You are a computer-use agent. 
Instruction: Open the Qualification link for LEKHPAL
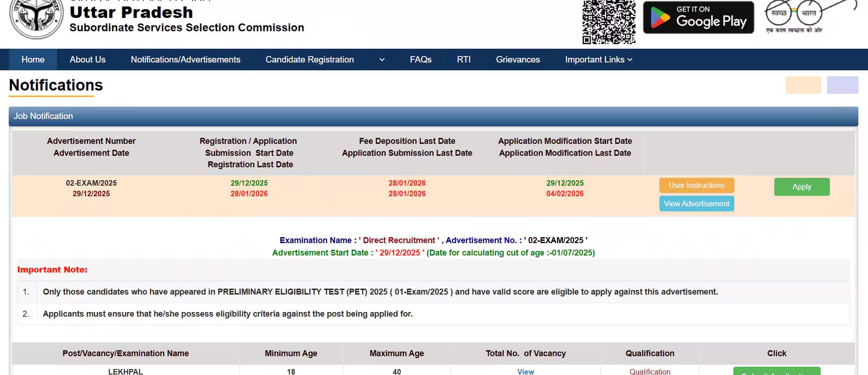(649, 371)
